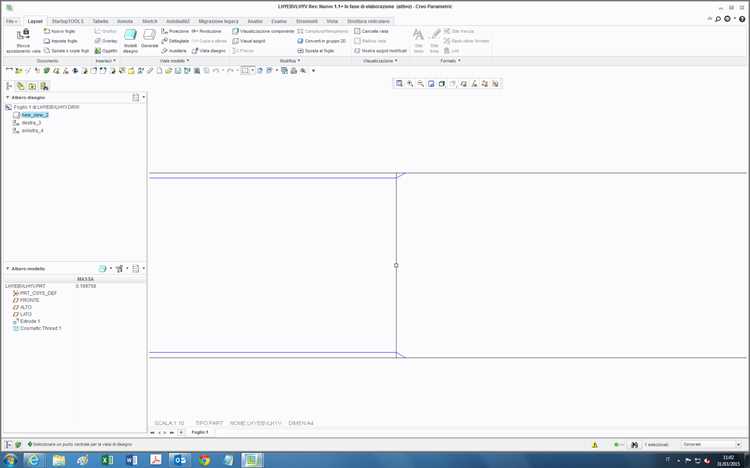
Task: Open selection filter combo box
Action: pos(711,445)
